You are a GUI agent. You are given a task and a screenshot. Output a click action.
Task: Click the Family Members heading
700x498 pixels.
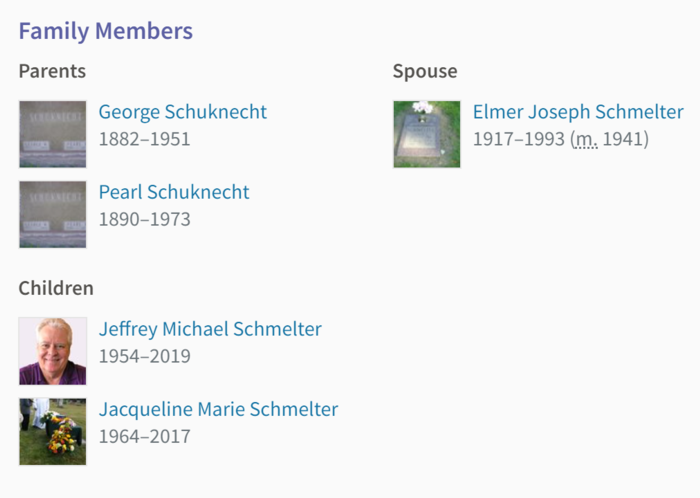point(106,31)
